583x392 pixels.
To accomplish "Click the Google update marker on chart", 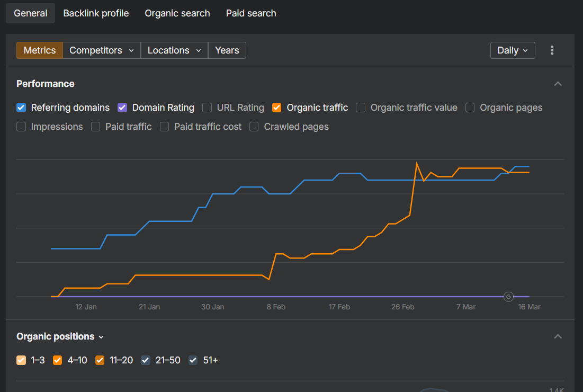I will pos(508,297).
